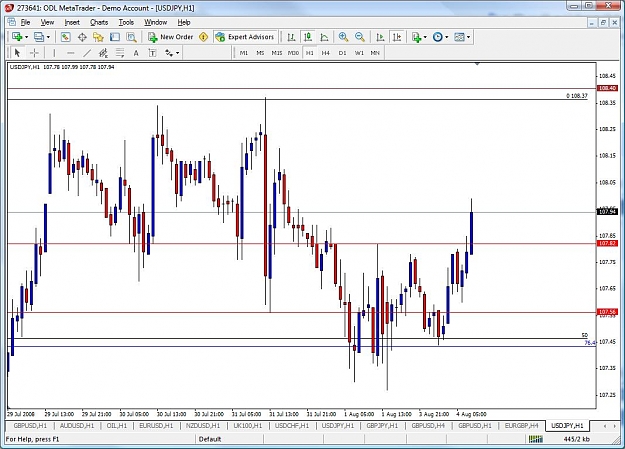The image size is (625, 449).
Task: Select the Equidistant Channel tool
Action: (103, 53)
